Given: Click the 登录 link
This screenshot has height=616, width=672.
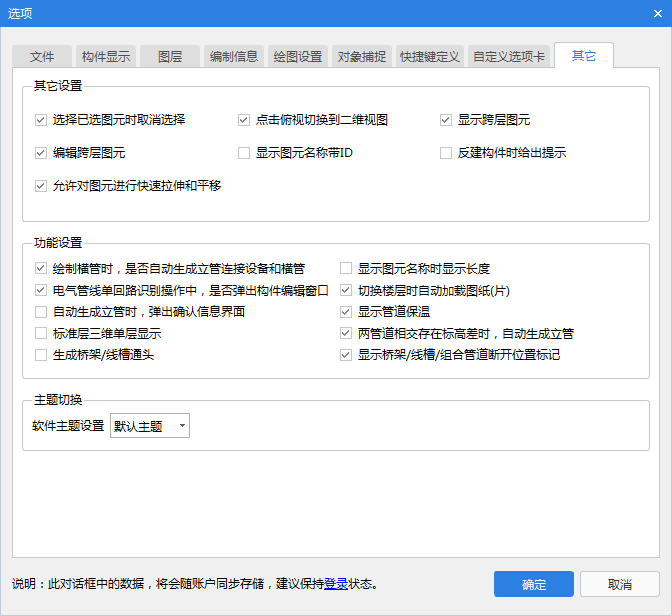Looking at the screenshot, I should coord(335,584).
